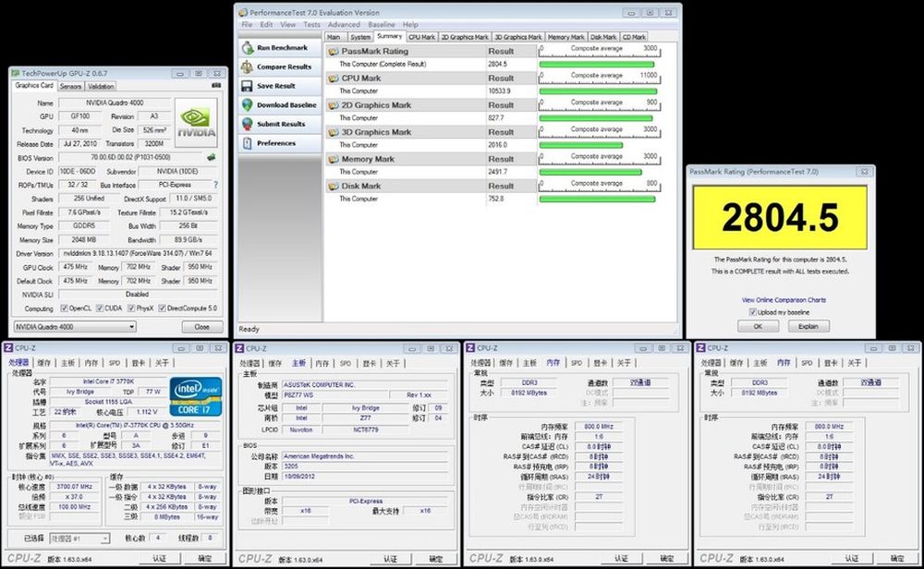Viewport: 924px width, 569px height.
Task: Click 认证 in the CPU-Z processor window
Action: pos(159,559)
